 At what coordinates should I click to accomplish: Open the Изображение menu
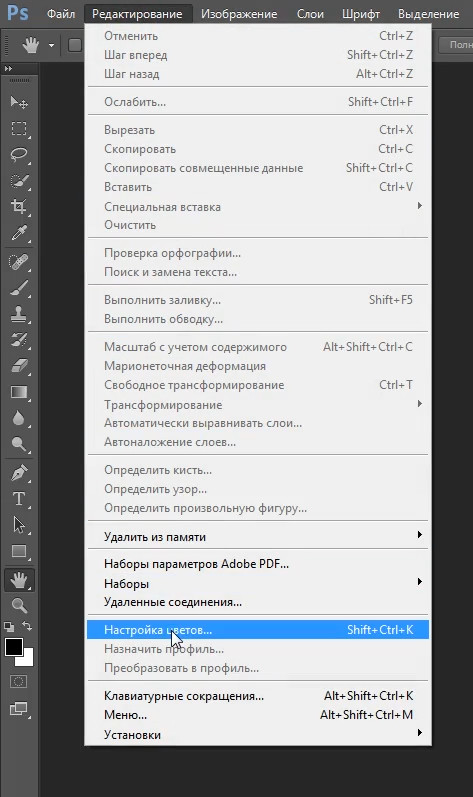(x=239, y=14)
